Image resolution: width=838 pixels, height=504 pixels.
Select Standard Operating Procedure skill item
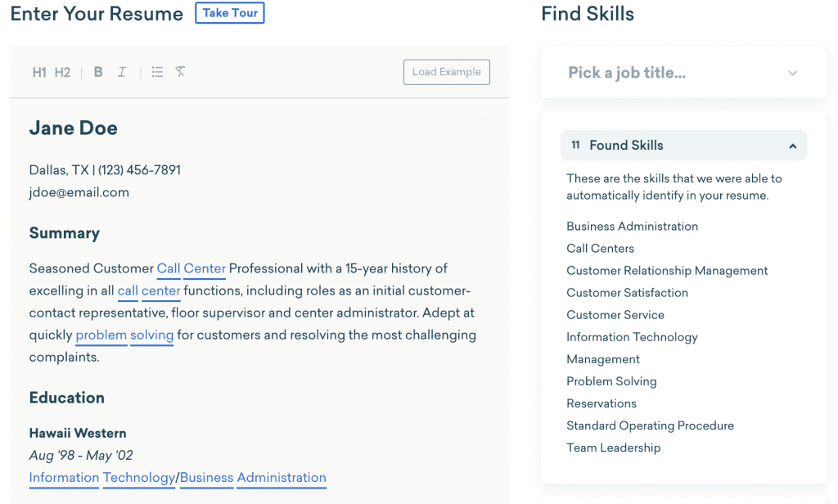coord(650,426)
